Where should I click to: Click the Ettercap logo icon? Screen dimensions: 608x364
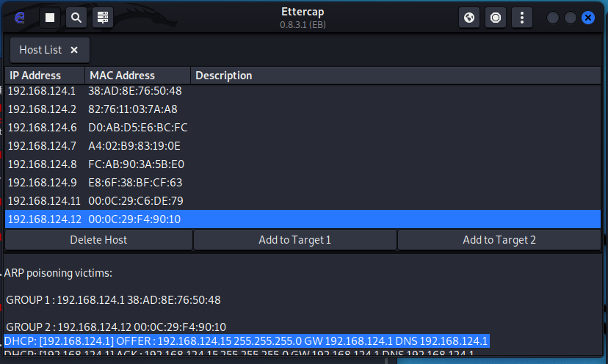click(x=19, y=18)
